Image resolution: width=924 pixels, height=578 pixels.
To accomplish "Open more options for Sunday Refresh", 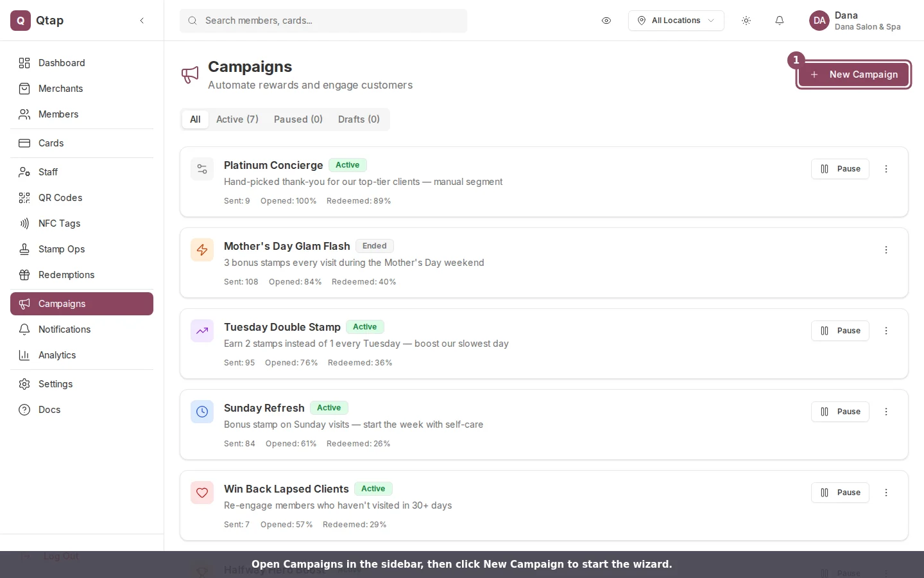I will [x=886, y=412].
